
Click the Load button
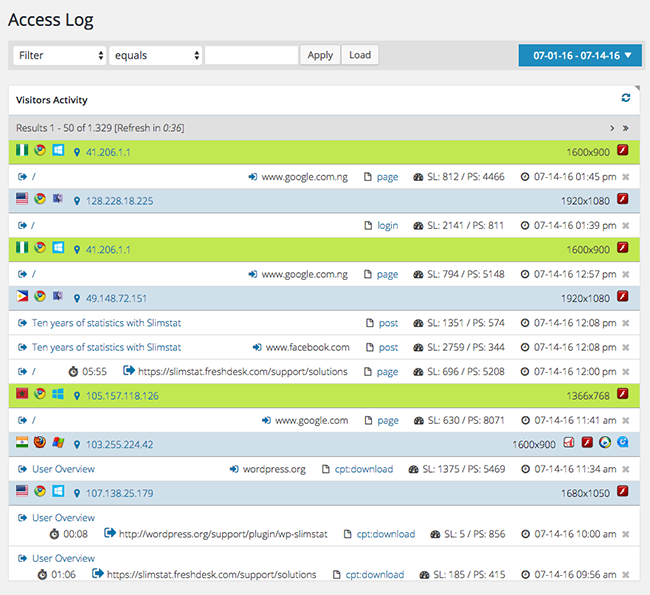[x=360, y=55]
